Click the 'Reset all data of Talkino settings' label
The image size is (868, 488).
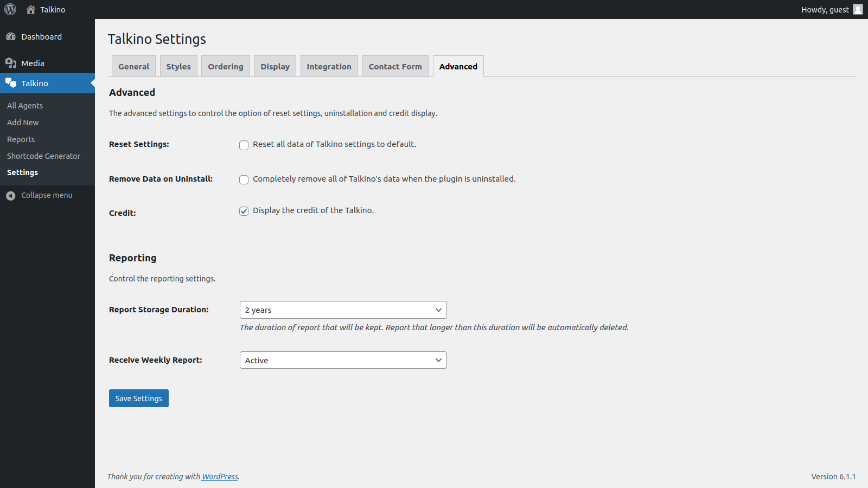pos(335,144)
